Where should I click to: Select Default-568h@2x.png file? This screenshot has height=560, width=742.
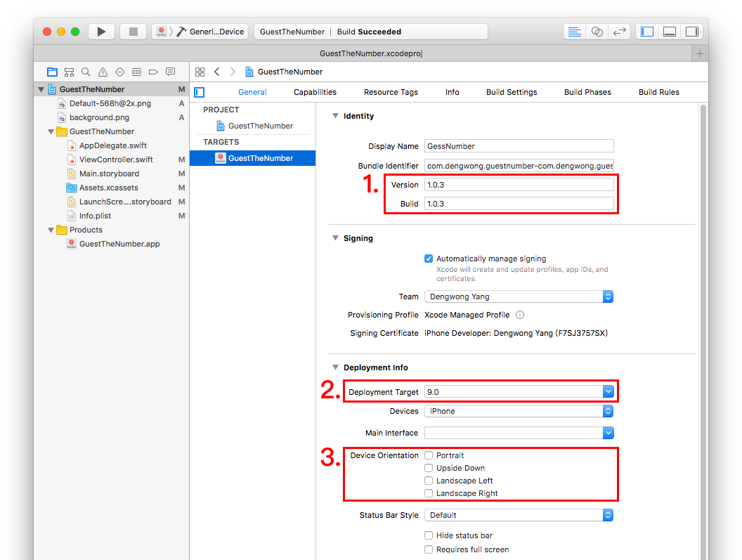[110, 103]
